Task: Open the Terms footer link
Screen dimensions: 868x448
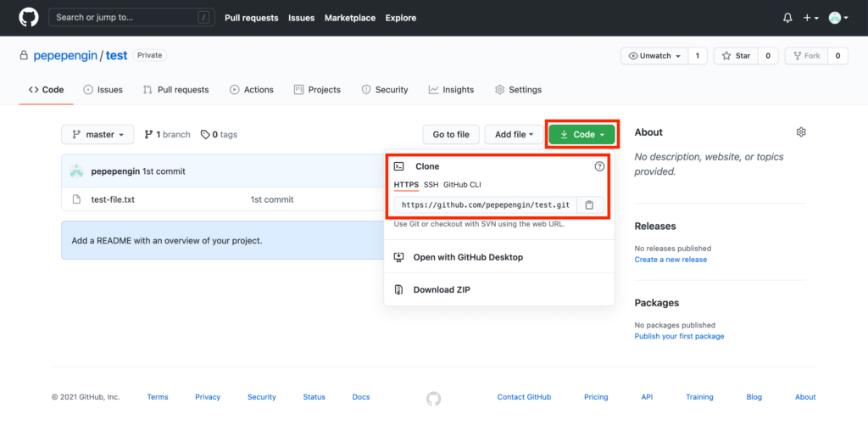Action: 158,397
